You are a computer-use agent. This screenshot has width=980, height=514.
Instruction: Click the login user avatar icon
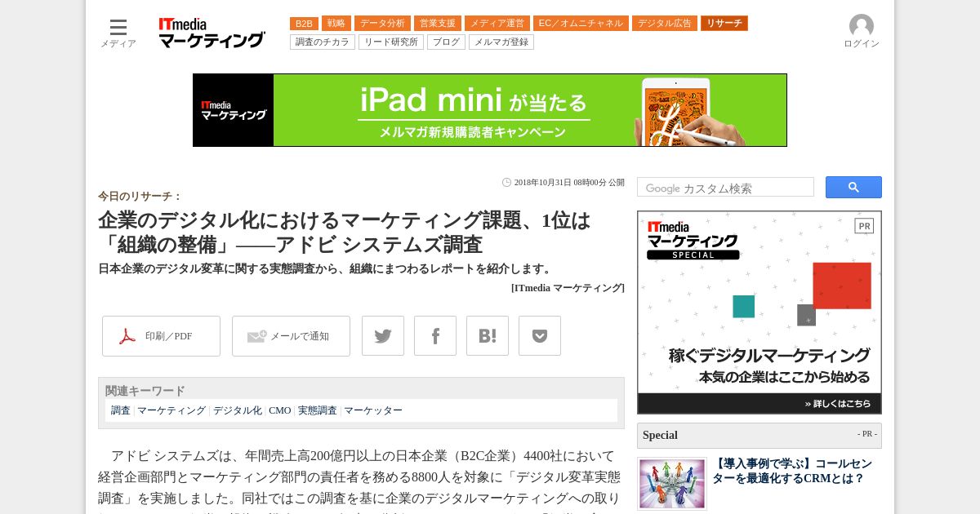coord(861,26)
